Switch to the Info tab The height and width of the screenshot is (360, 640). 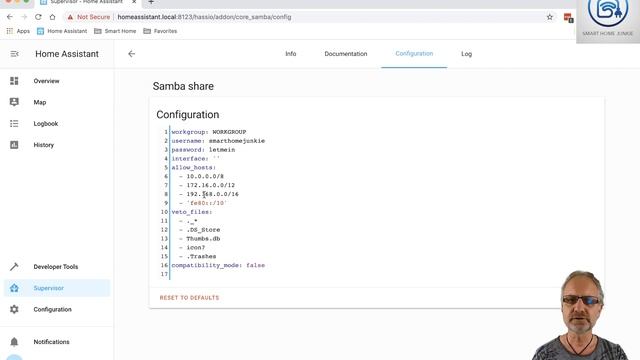coord(291,54)
